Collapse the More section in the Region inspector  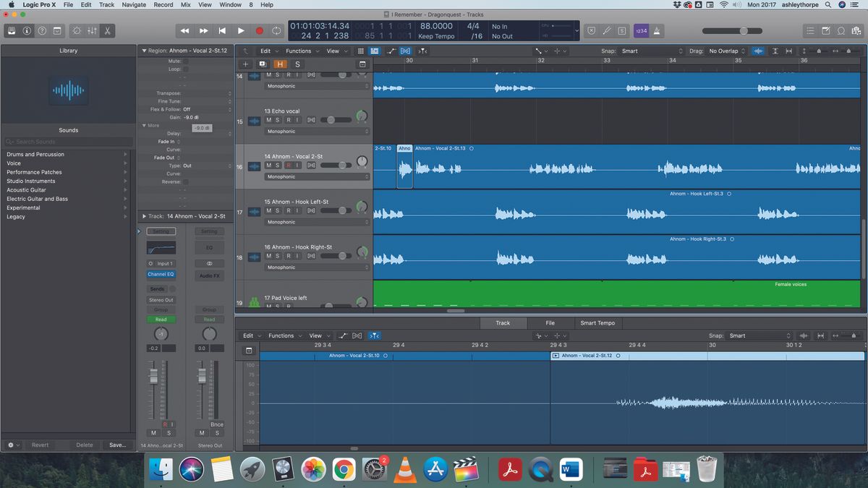[145, 125]
